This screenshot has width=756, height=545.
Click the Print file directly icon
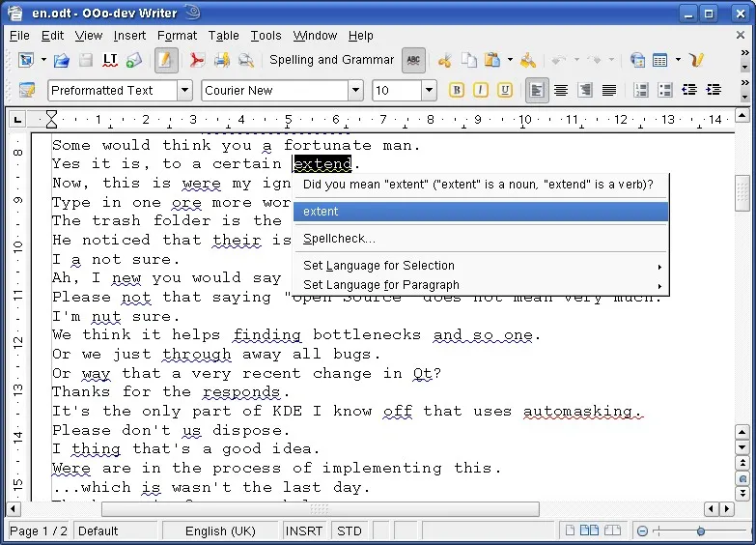221,60
